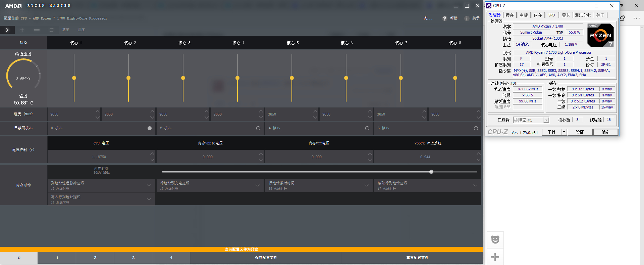The height and width of the screenshot is (265, 644).
Task: Click the 核心 5 speed slider handle
Action: pos(292,78)
